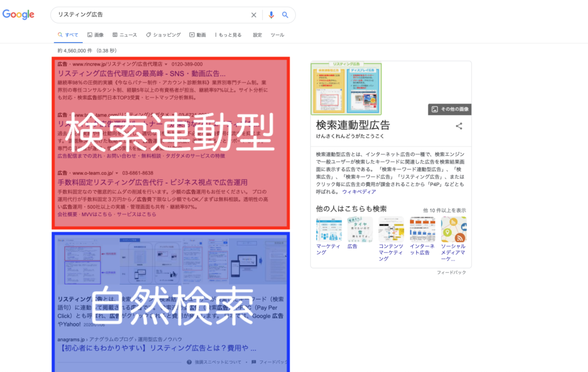Screen dimensions: 588x372
Task: Switch to the ショッピング tab
Action: (164, 35)
